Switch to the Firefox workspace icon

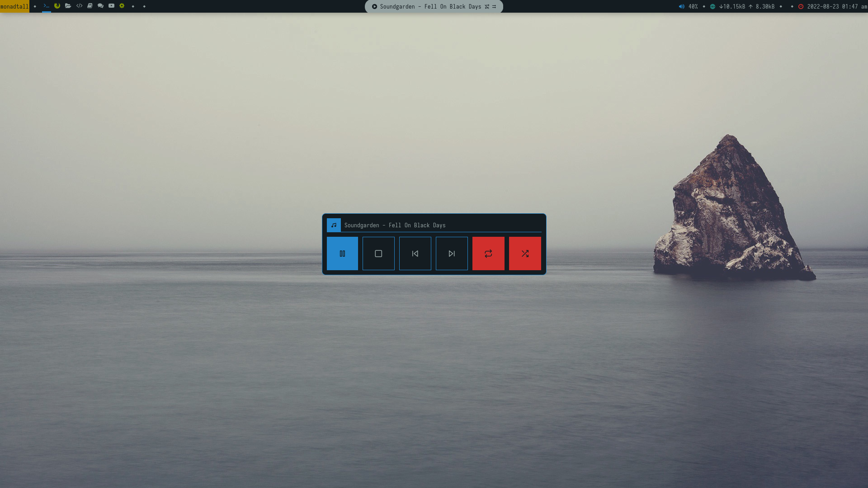(x=57, y=6)
